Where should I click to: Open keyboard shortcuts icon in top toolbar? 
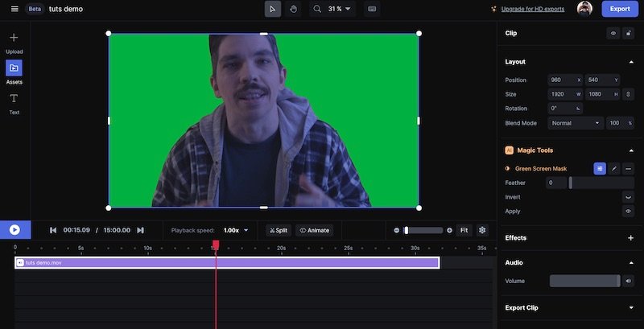371,9
